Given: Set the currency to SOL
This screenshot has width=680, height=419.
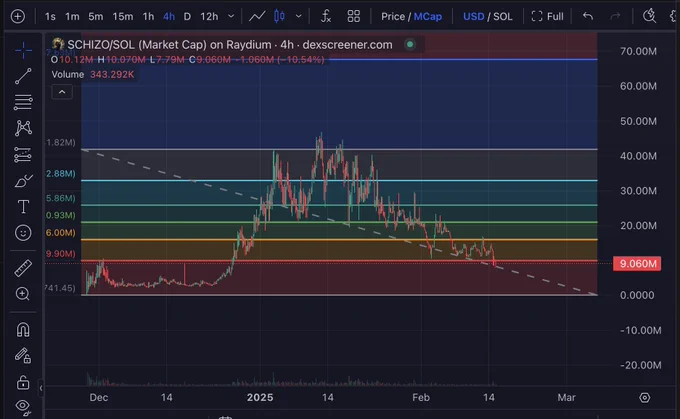Looking at the screenshot, I should (x=503, y=16).
